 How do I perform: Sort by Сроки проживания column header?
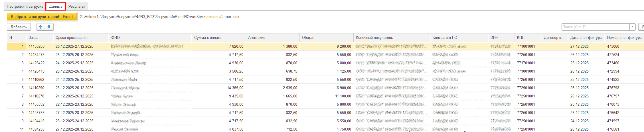81,37
